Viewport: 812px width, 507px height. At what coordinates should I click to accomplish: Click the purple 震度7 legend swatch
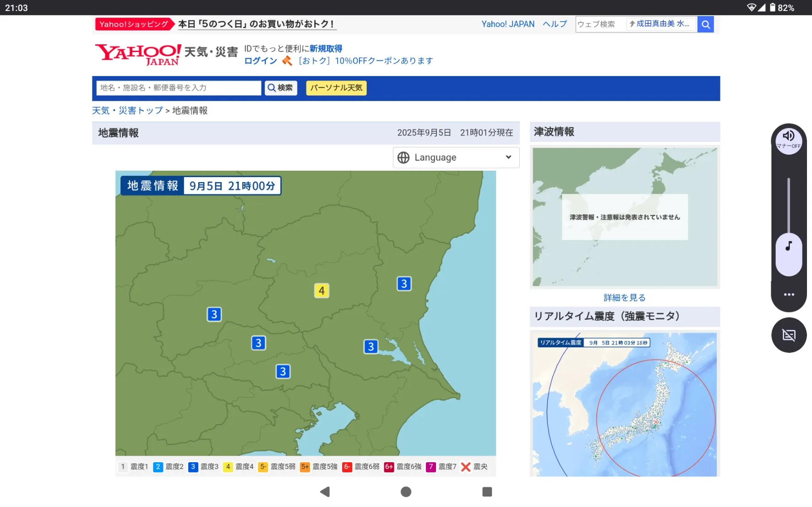tap(431, 467)
